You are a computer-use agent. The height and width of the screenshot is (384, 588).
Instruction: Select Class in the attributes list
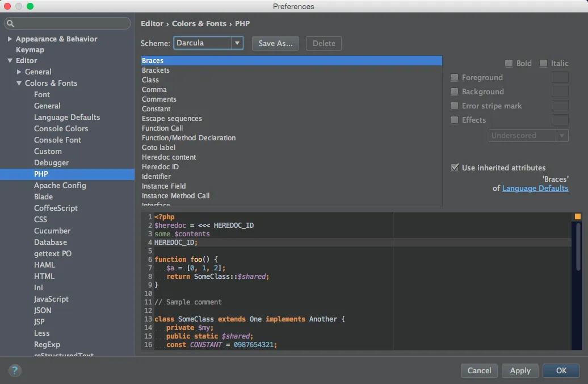click(x=291, y=80)
